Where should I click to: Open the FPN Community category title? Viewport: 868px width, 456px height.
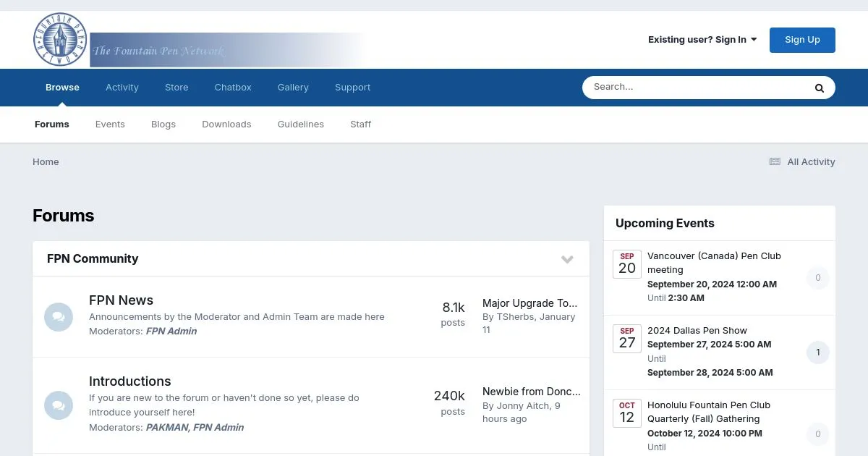pyautogui.click(x=93, y=259)
